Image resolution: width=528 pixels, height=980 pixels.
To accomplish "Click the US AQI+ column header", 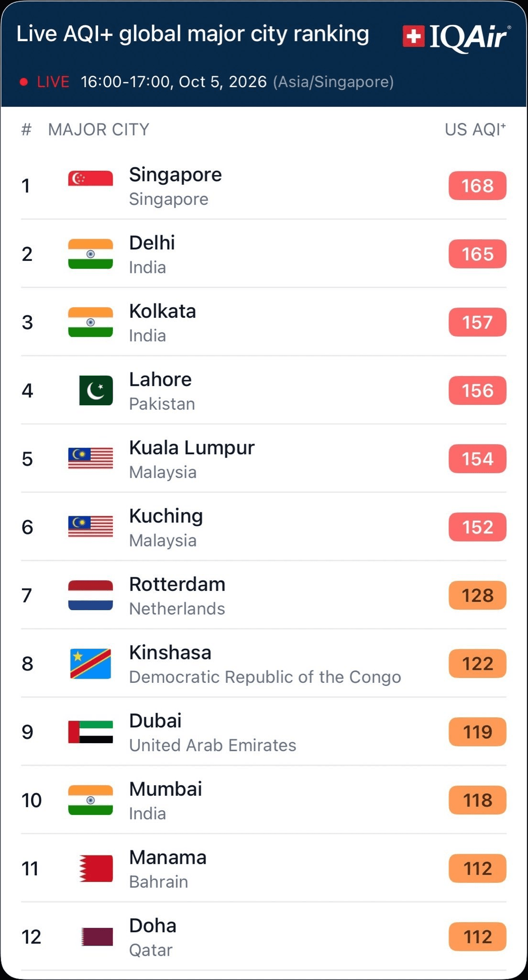I will [475, 129].
